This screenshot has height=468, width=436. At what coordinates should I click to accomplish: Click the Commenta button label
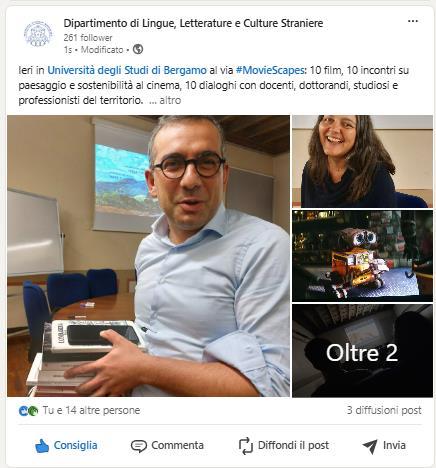[177, 445]
